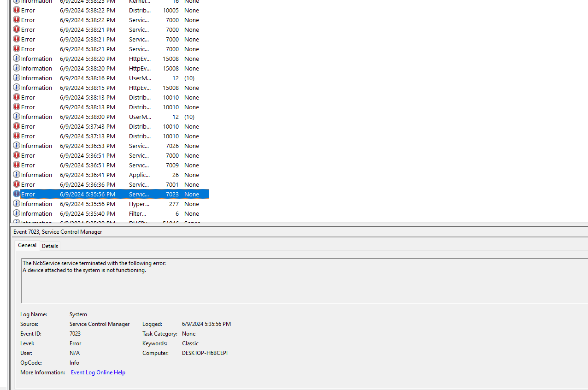Select the "Filter..." source cell in the list

(138, 213)
